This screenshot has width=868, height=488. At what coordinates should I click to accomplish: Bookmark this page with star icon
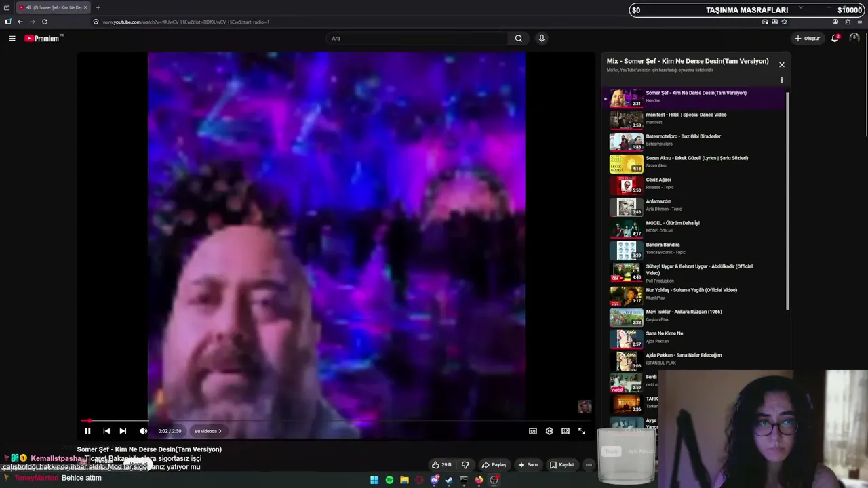pos(784,22)
